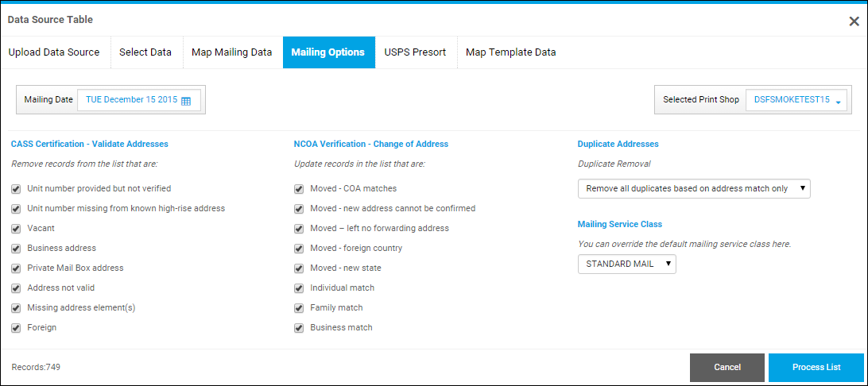Disable Private Mail Box address option
Image resolution: width=868 pixels, height=386 pixels.
click(16, 268)
